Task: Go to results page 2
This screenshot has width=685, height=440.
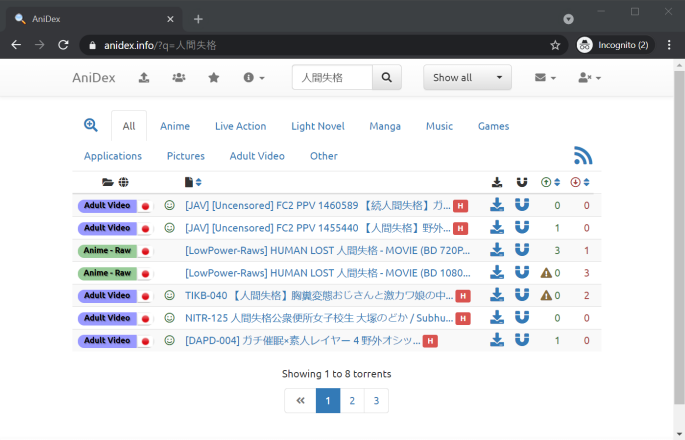Action: 352,401
